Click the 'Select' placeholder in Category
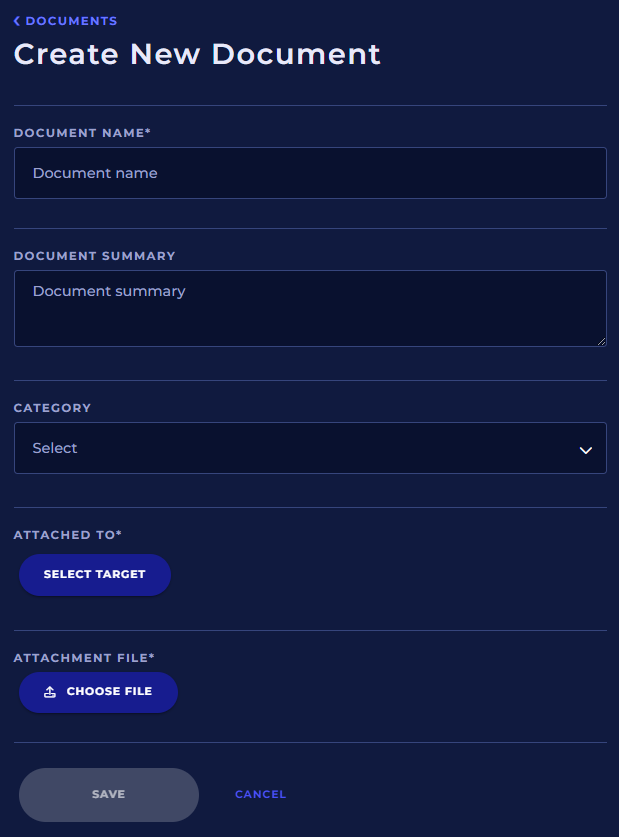The width and height of the screenshot is (619, 837). 55,448
